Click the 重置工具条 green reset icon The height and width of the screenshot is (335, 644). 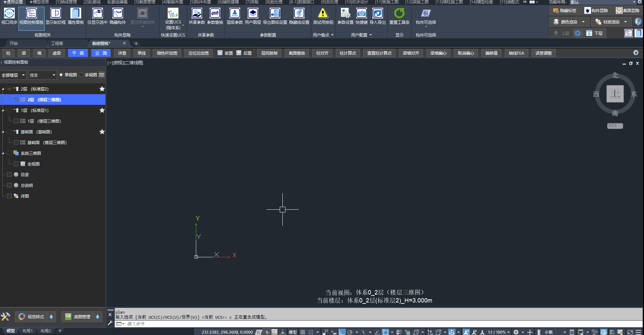(x=399, y=13)
